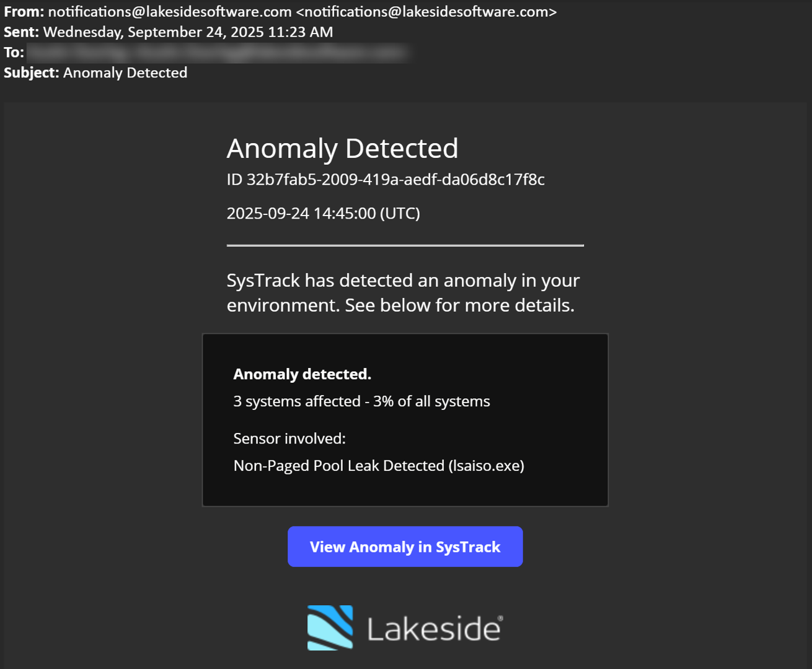Click the bold Anomaly detected. text
The height and width of the screenshot is (669, 812).
coord(302,374)
